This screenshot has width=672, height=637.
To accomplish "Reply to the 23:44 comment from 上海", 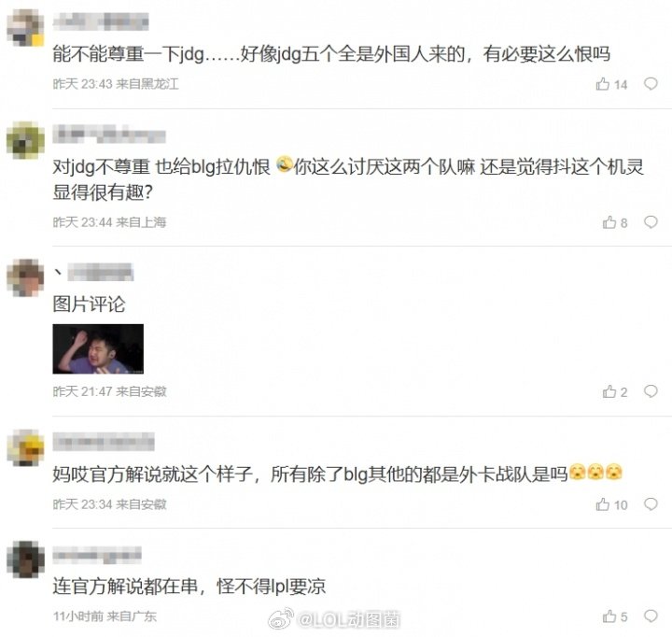I will click(x=651, y=221).
